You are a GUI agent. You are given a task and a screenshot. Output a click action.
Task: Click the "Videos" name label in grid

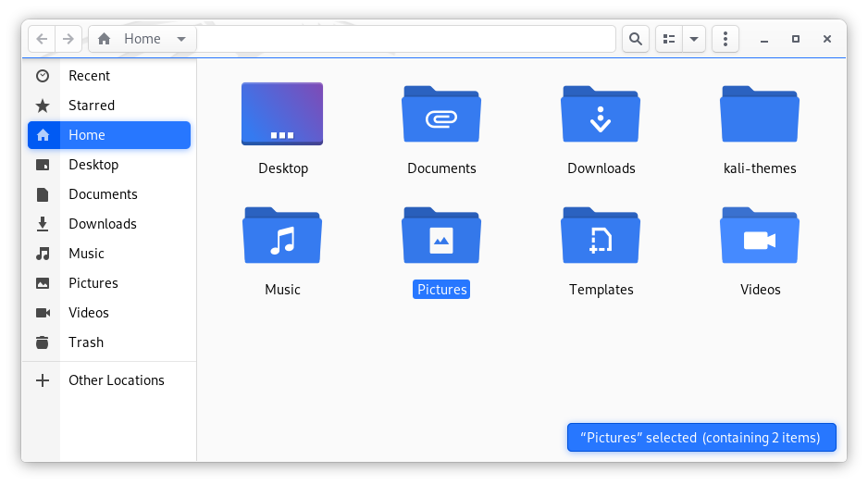pos(760,290)
